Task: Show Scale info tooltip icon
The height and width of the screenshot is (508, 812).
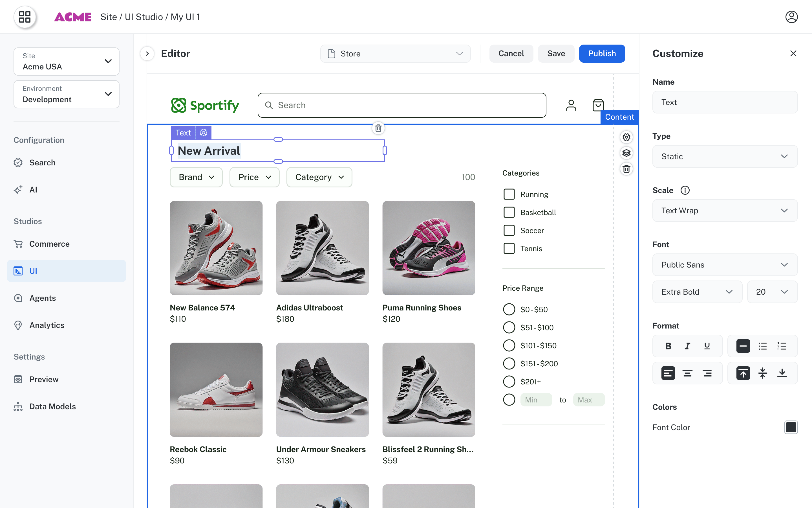Action: [x=685, y=190]
